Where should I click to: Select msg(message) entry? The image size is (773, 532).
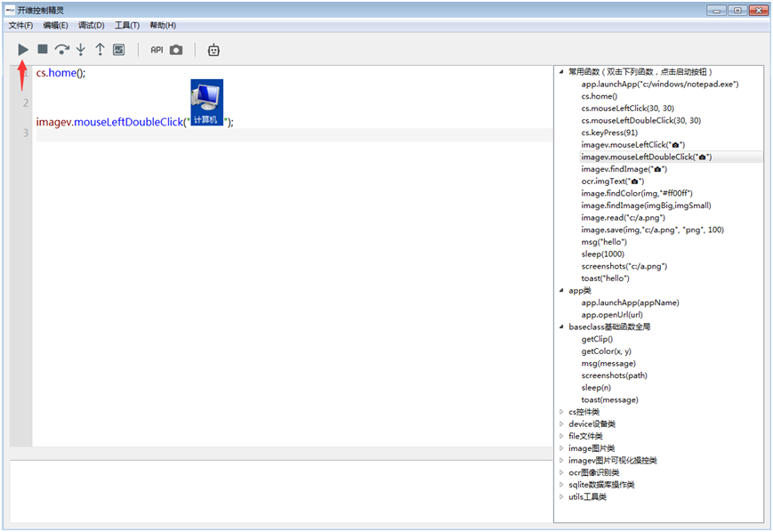coord(608,363)
